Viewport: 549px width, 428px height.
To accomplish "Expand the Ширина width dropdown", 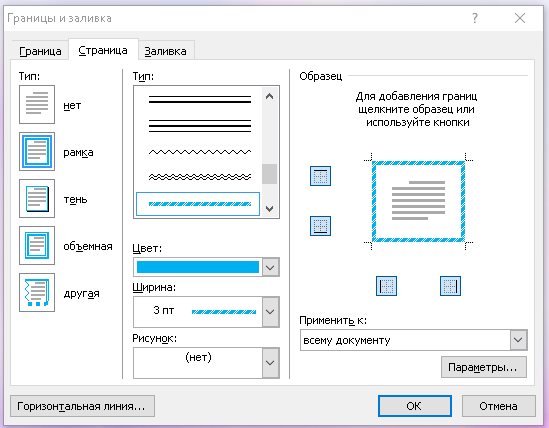I will pyautogui.click(x=270, y=312).
